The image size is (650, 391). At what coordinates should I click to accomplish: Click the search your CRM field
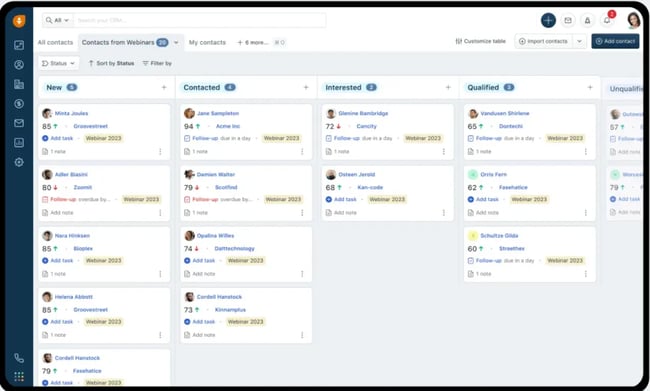(200, 20)
